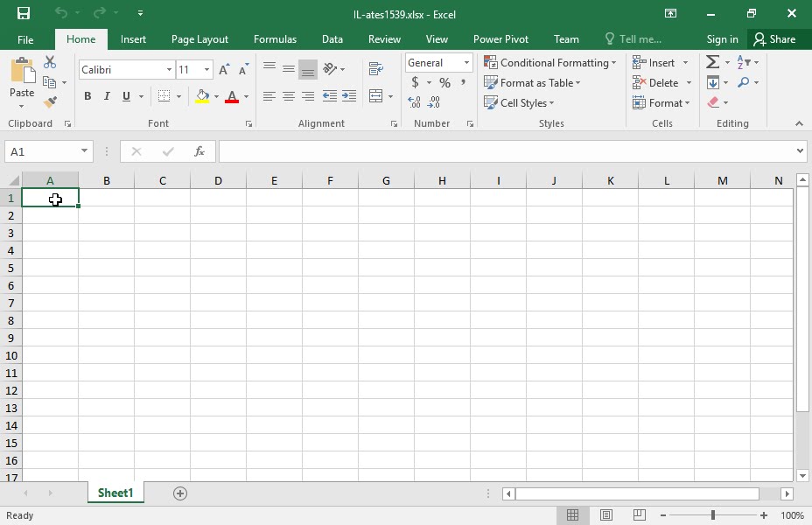Click the Copy icon
The height and width of the screenshot is (525, 812).
tap(50, 81)
